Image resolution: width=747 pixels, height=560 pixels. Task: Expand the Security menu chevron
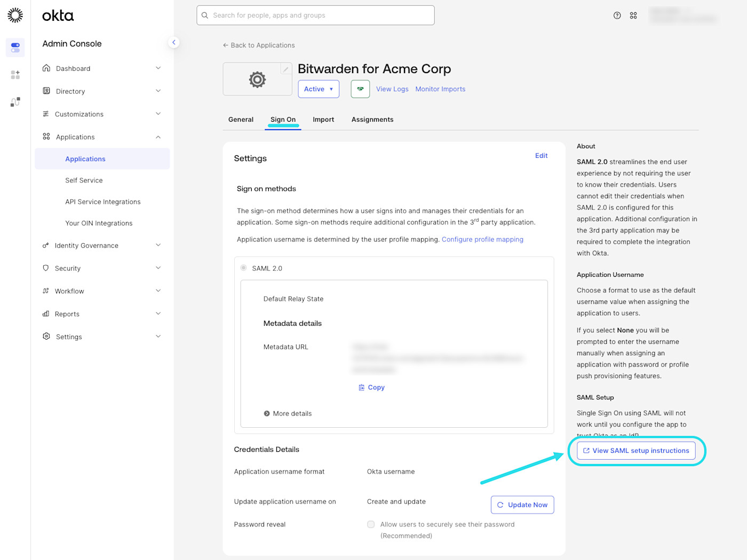click(x=158, y=268)
